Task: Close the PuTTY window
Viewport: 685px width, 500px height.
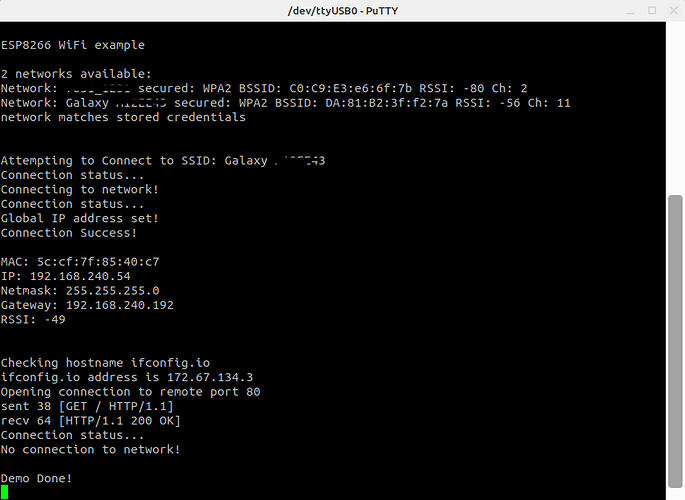Action: (x=674, y=10)
